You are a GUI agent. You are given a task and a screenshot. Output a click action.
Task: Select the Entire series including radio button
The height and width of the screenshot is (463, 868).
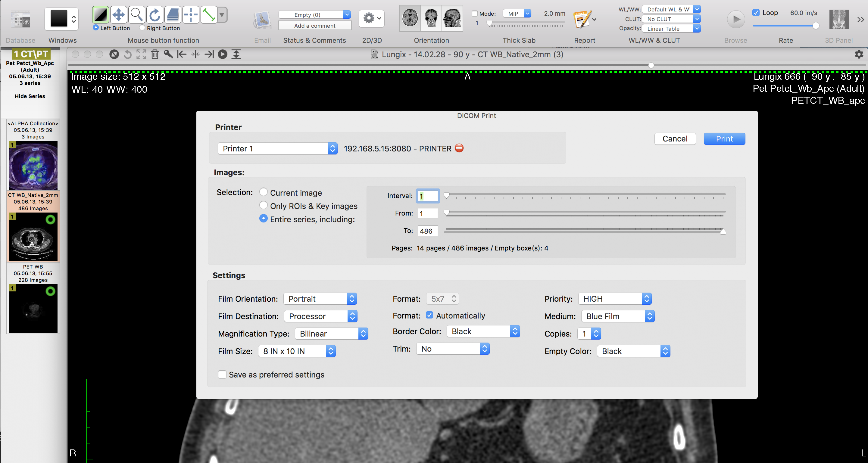(264, 219)
